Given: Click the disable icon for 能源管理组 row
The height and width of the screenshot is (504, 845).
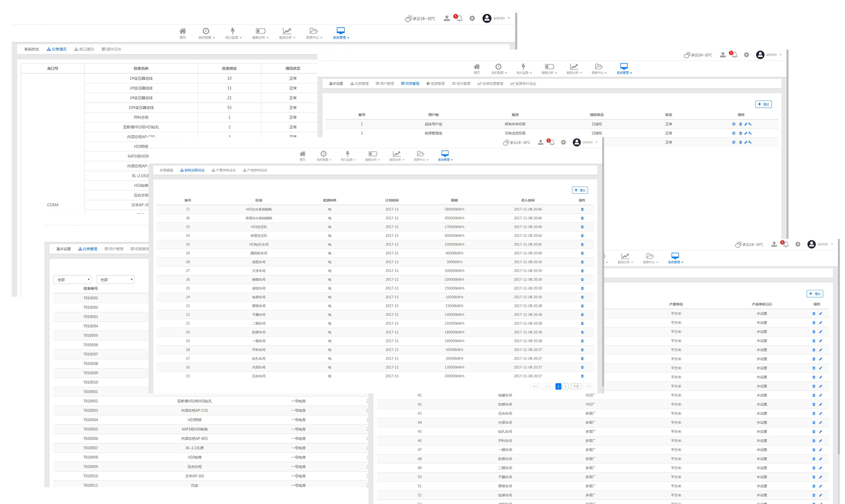Looking at the screenshot, I should [x=733, y=133].
